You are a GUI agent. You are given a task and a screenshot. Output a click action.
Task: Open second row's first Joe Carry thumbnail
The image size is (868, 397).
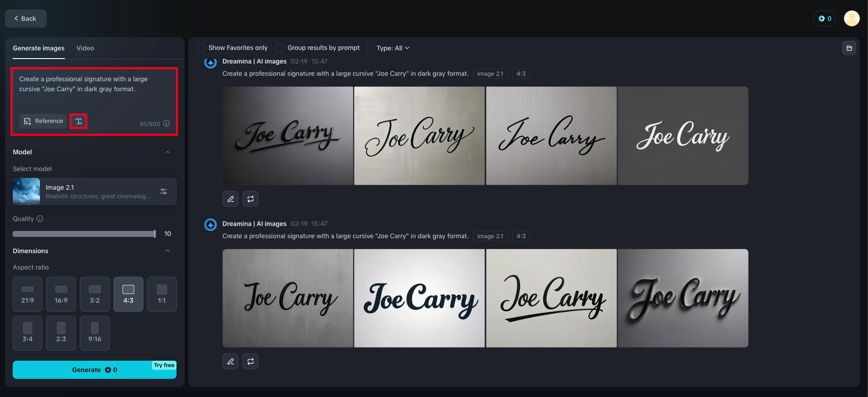tap(288, 298)
